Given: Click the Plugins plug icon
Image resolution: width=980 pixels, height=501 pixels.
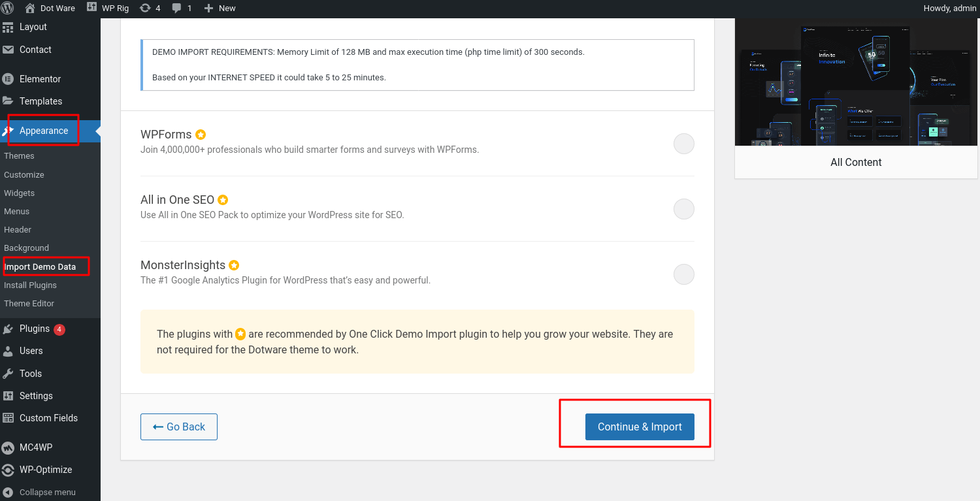Looking at the screenshot, I should click(x=8, y=329).
